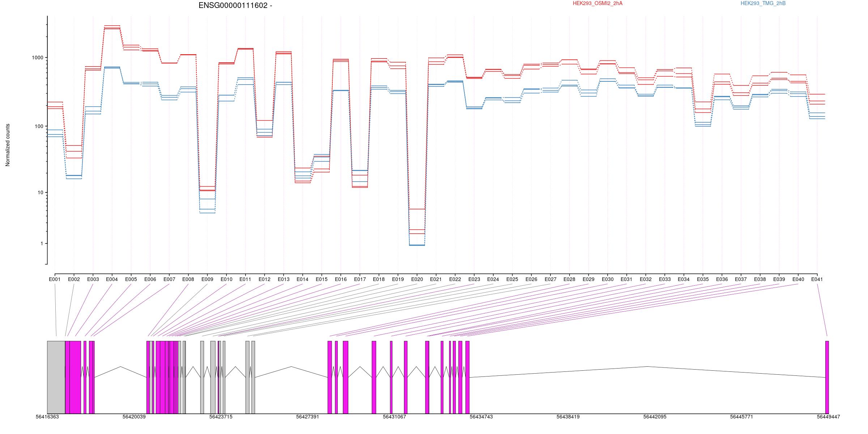Image resolution: width=868 pixels, height=434 pixels.
Task: Click the large gray exon block in the gene model
Action: click(x=56, y=377)
